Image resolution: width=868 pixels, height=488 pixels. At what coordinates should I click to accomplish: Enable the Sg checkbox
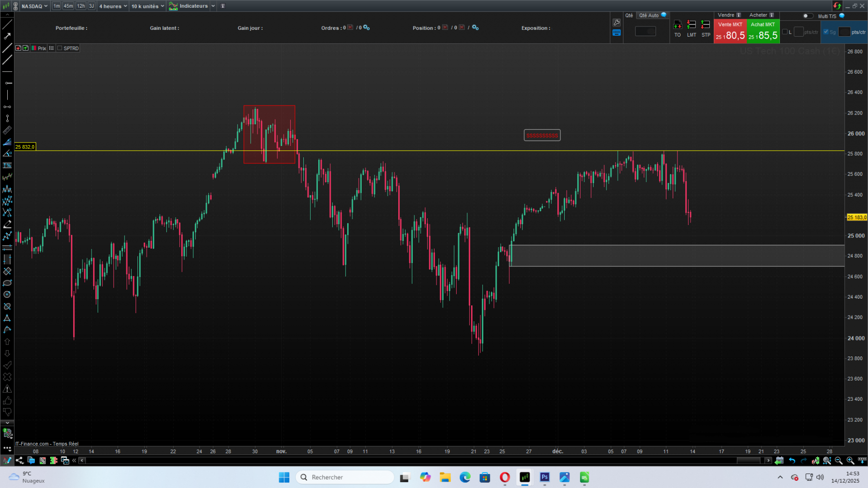(826, 32)
